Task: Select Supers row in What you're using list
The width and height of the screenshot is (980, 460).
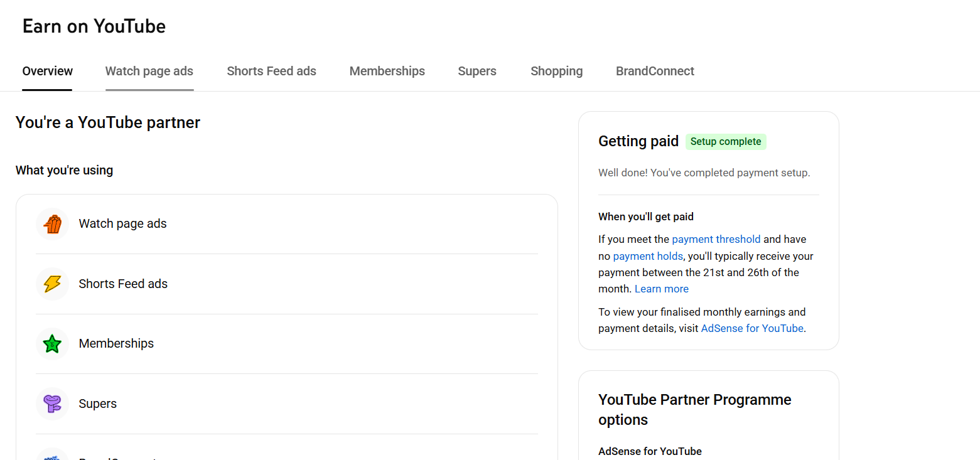Action: (286, 404)
